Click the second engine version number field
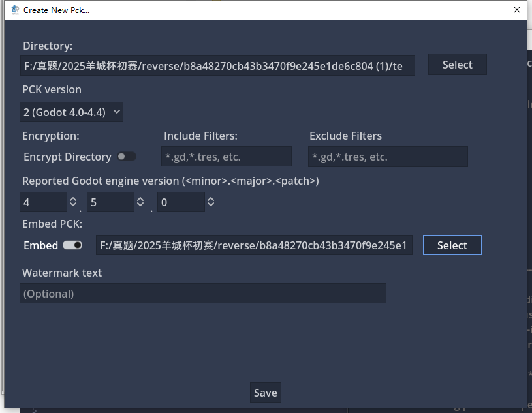532x413 pixels. point(110,202)
